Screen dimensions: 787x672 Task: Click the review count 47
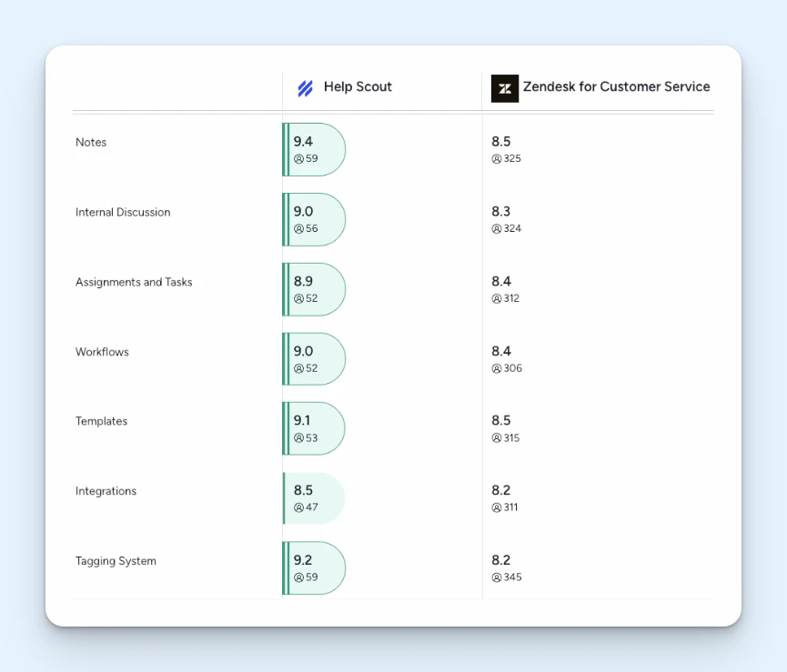(x=312, y=507)
